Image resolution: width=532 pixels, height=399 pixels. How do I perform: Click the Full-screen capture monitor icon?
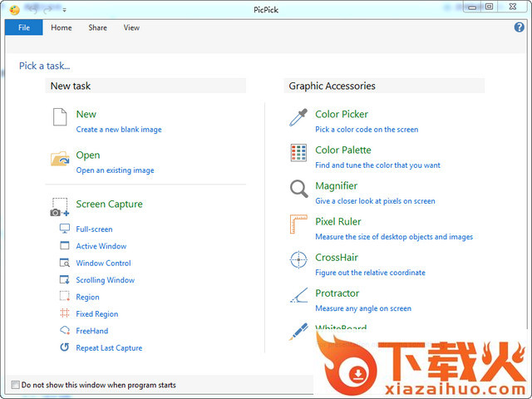click(x=65, y=229)
